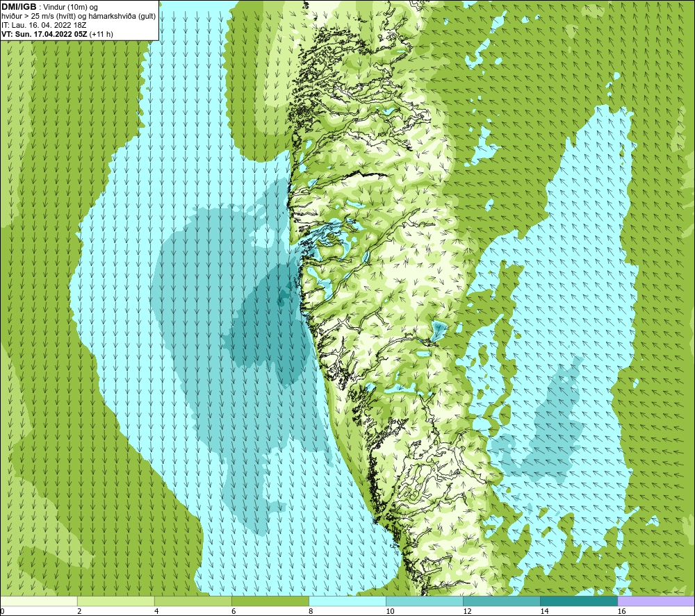Click the legend value '16'
Image resolution: width=695 pixels, height=616 pixels.
(x=621, y=612)
